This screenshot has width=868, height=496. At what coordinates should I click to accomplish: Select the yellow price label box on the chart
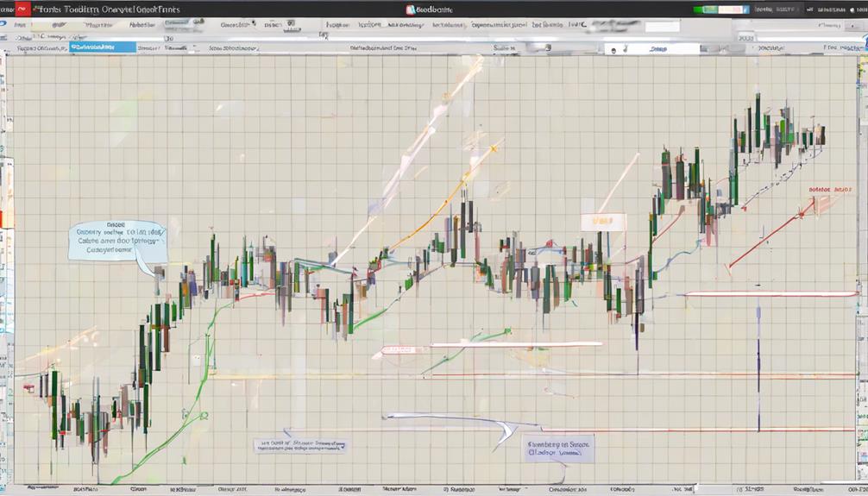click(x=603, y=222)
